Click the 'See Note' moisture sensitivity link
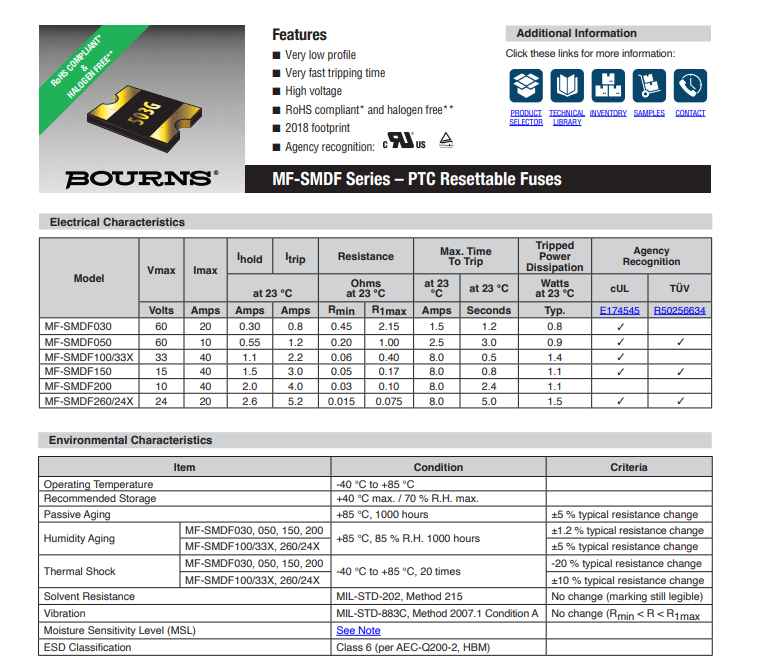 click(358, 631)
